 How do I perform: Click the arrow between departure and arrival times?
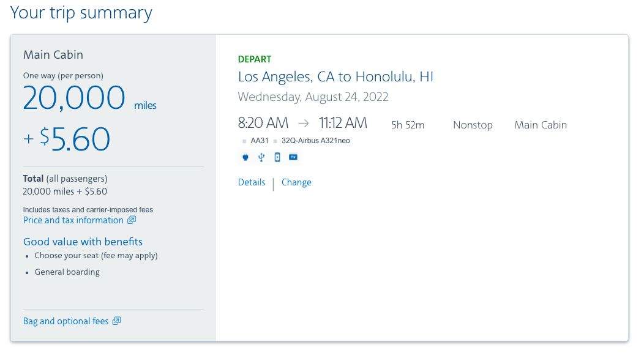(304, 123)
